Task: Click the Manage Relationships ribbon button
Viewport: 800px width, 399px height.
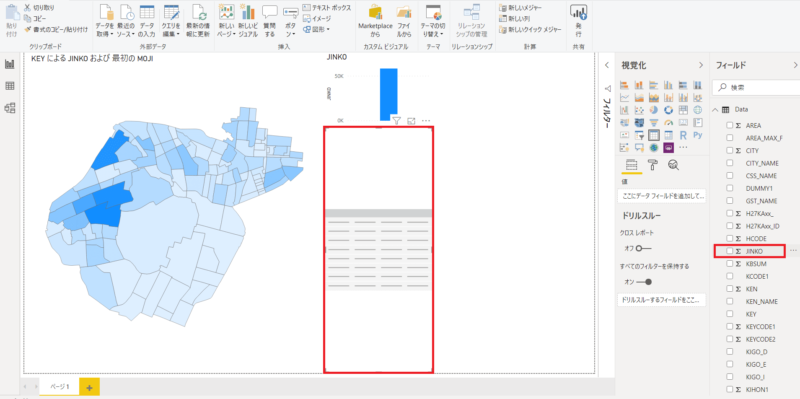Action: click(x=471, y=21)
